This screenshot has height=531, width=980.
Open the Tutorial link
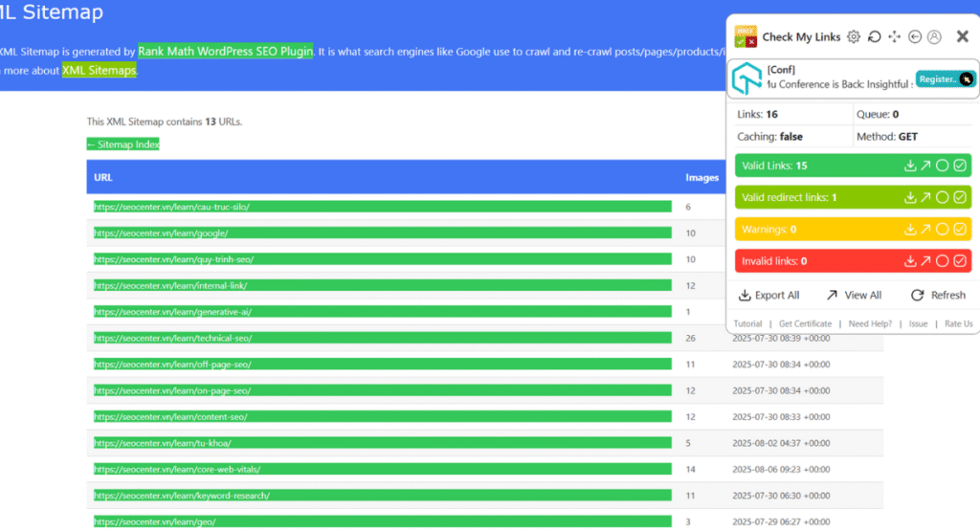click(747, 324)
